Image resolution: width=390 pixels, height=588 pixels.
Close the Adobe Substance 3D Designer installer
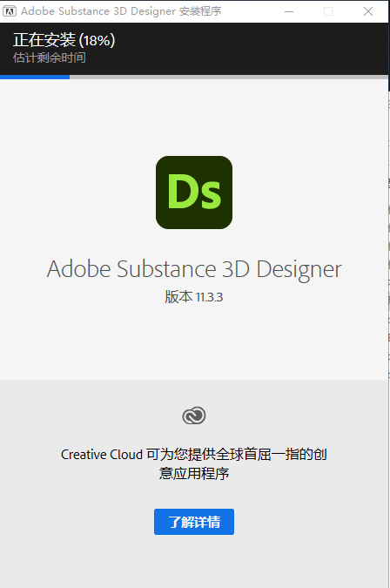tap(368, 11)
